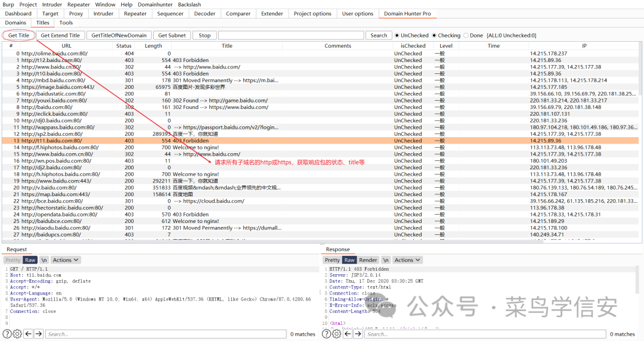Viewport: 644px width, 341px height.
Task: Switch to the Sequencer tab
Action: pyautogui.click(x=170, y=14)
